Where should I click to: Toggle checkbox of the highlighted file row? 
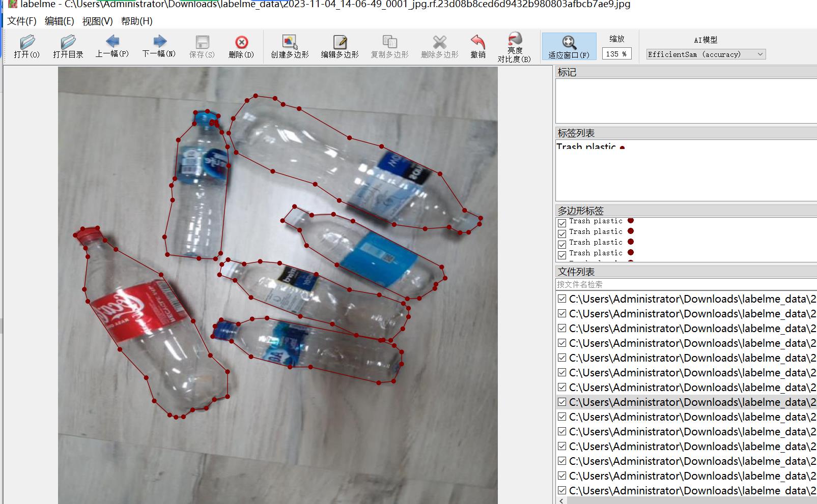point(562,402)
